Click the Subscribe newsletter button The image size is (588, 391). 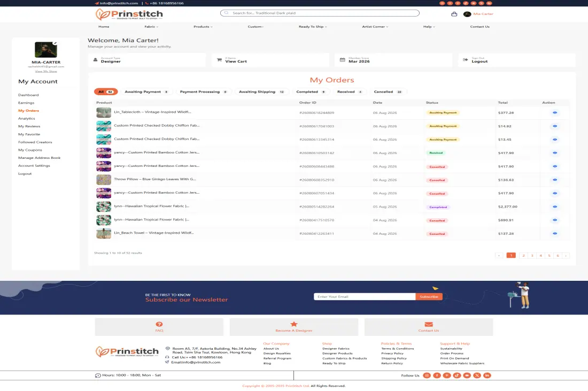click(x=429, y=296)
